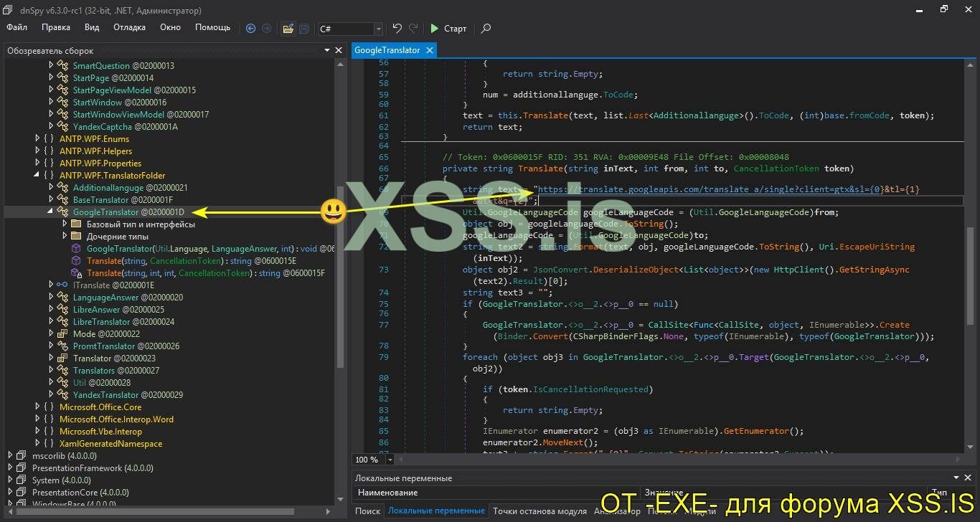Open the assembly explorer panel options arrow
Image resolution: width=980 pixels, height=522 pixels.
pyautogui.click(x=327, y=50)
